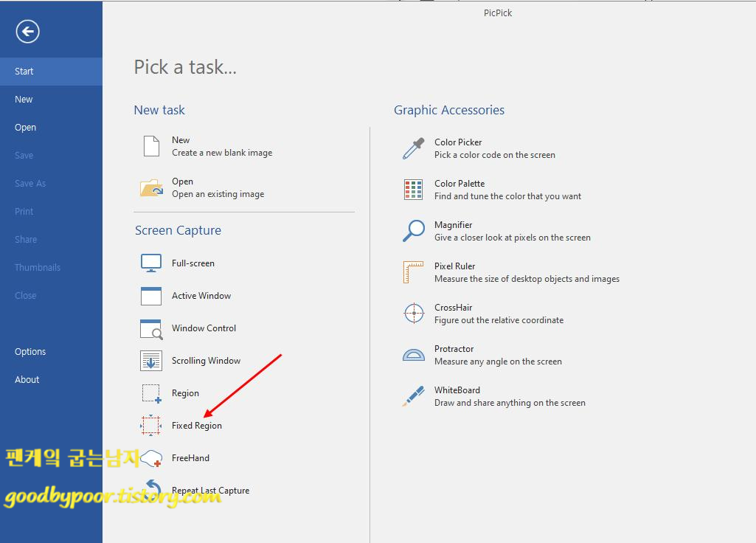
Task: Click the WhiteBoard pen icon
Action: coord(414,396)
